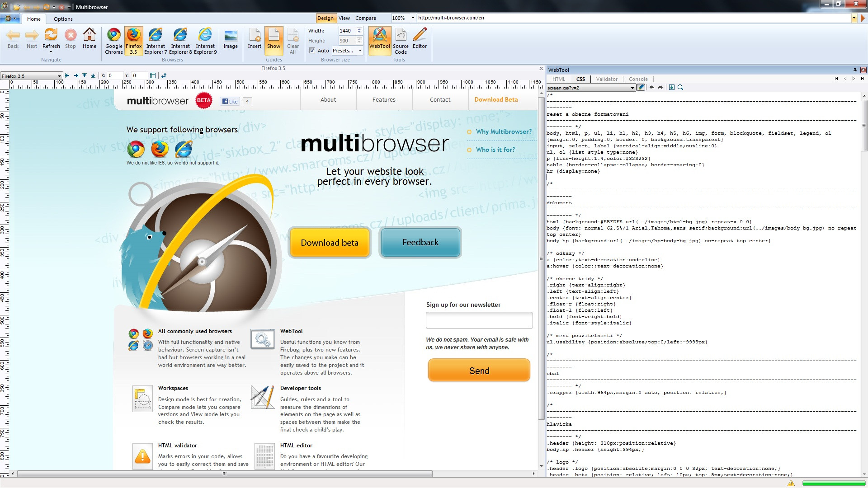This screenshot has height=488, width=868.
Task: Go to Home page via house icon
Action: [90, 38]
